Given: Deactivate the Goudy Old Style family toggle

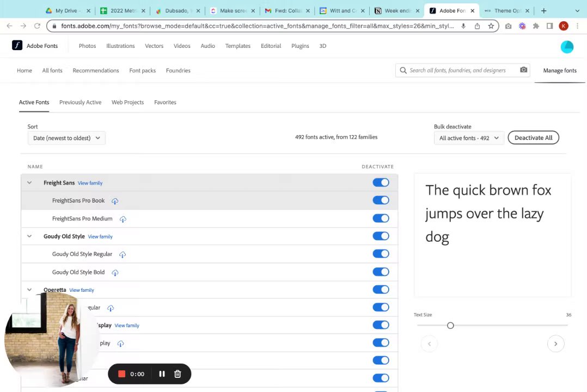Looking at the screenshot, I should point(381,236).
